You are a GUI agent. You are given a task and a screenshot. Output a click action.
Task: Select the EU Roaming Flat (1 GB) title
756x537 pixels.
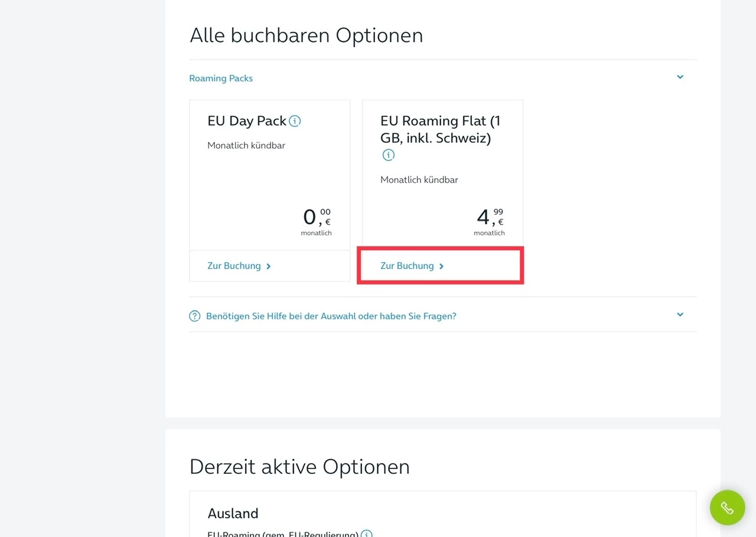point(440,129)
